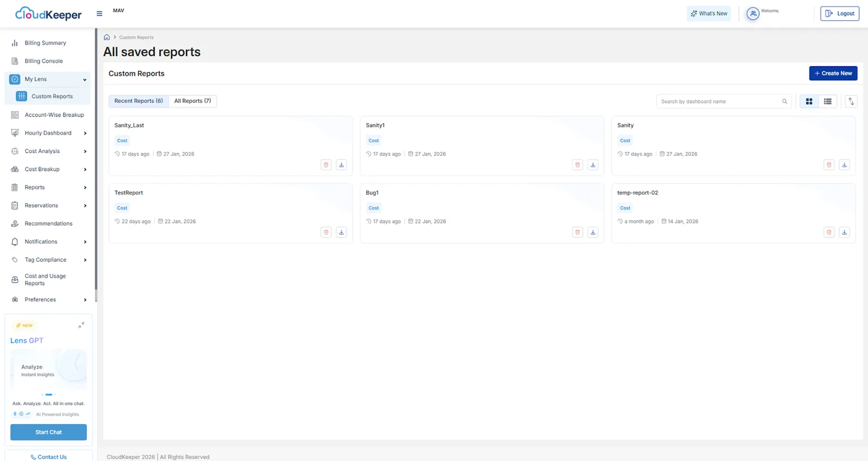The height and width of the screenshot is (461, 868).
Task: Click the Cost tag on temp-report-02
Action: pyautogui.click(x=625, y=208)
